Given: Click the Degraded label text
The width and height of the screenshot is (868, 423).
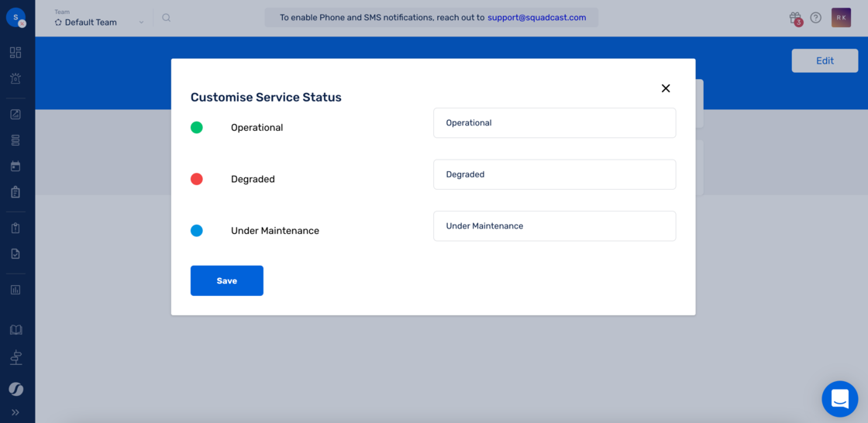Looking at the screenshot, I should pyautogui.click(x=253, y=180).
